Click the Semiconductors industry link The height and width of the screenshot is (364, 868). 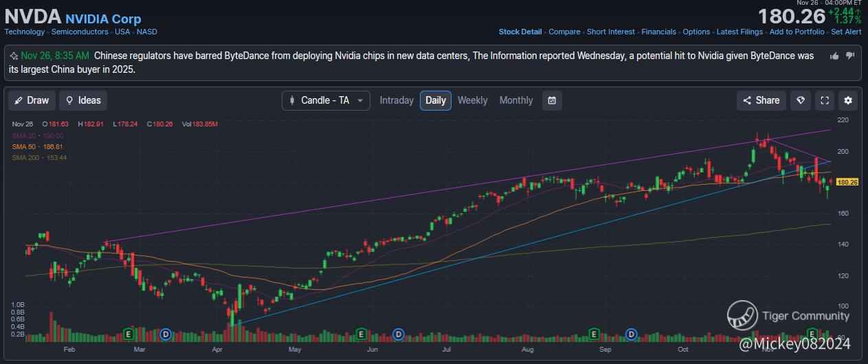[80, 32]
